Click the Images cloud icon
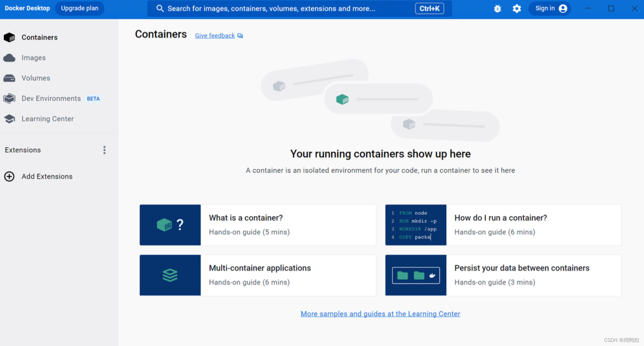 [x=9, y=58]
